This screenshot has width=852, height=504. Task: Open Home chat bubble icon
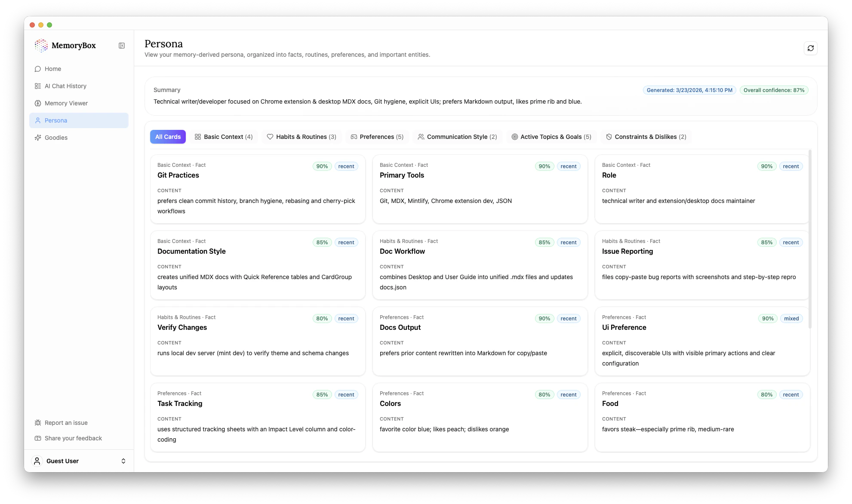tap(38, 69)
